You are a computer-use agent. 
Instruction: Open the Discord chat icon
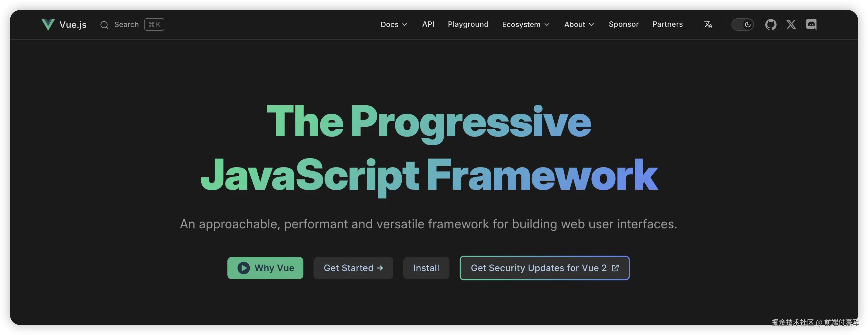[x=811, y=24]
